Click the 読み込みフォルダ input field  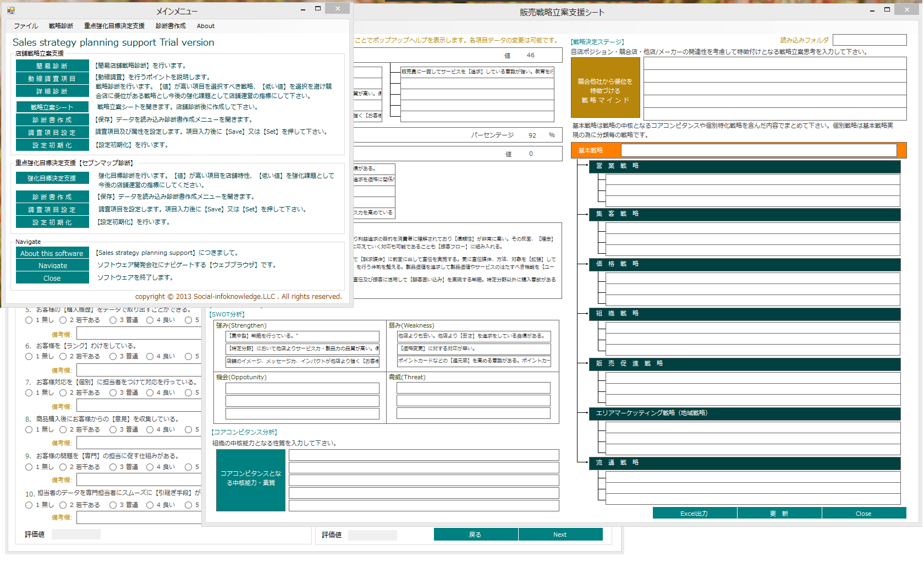click(869, 40)
